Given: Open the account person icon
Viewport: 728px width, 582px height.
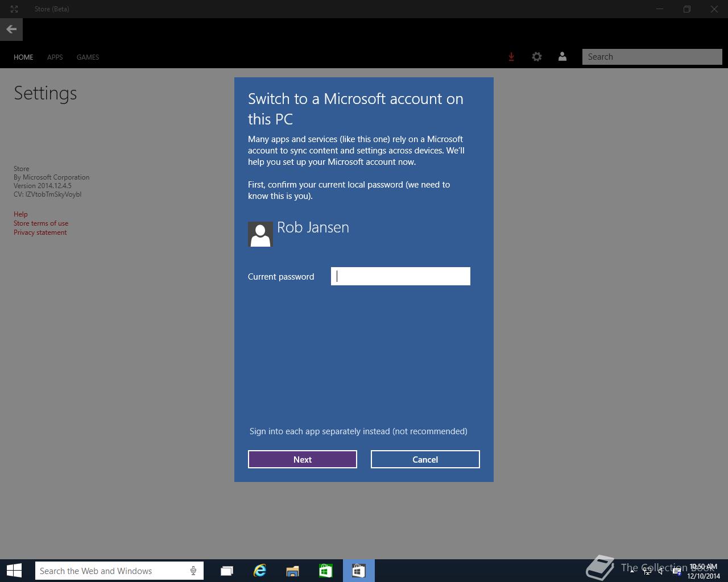Looking at the screenshot, I should coord(562,57).
